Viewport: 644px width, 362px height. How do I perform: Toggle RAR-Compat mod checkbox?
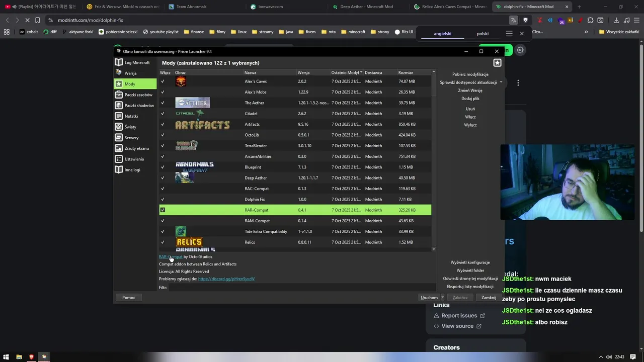pyautogui.click(x=163, y=210)
